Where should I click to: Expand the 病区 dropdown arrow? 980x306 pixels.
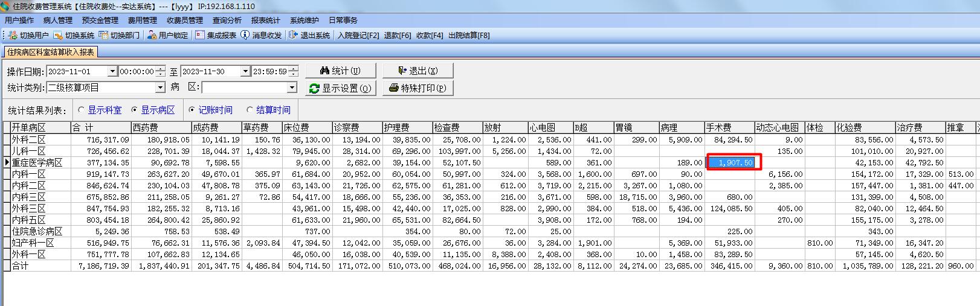click(x=292, y=88)
